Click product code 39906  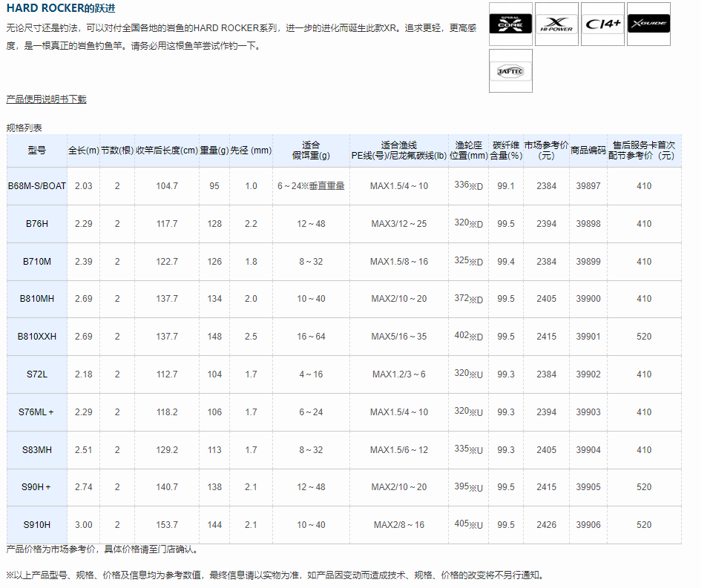tap(588, 524)
